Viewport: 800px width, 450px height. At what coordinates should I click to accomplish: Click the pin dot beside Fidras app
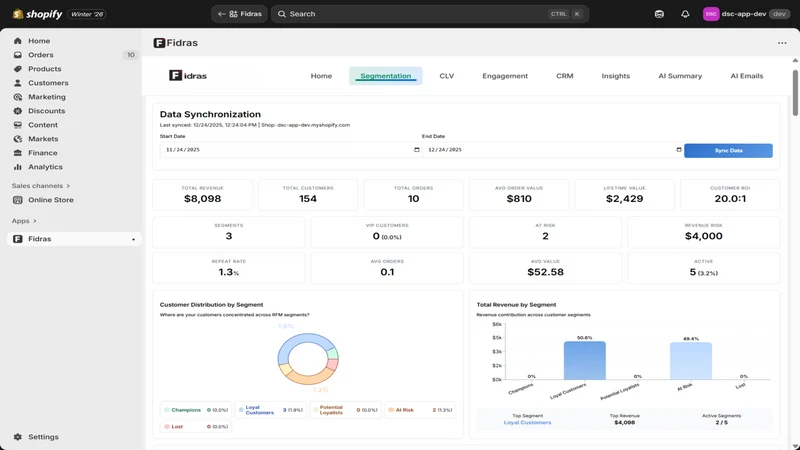[134, 239]
